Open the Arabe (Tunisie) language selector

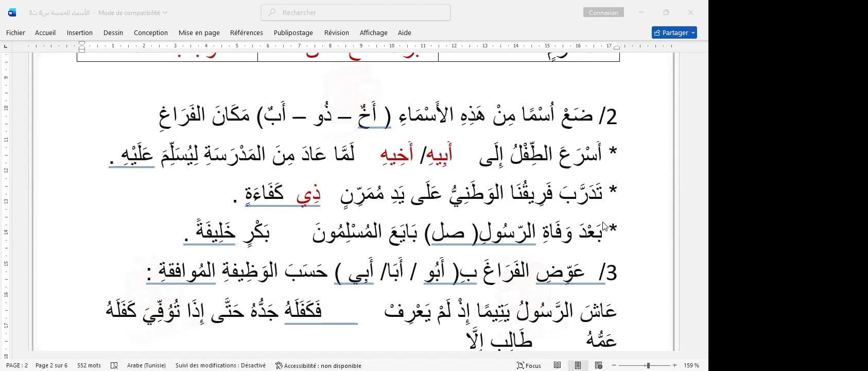tap(146, 365)
